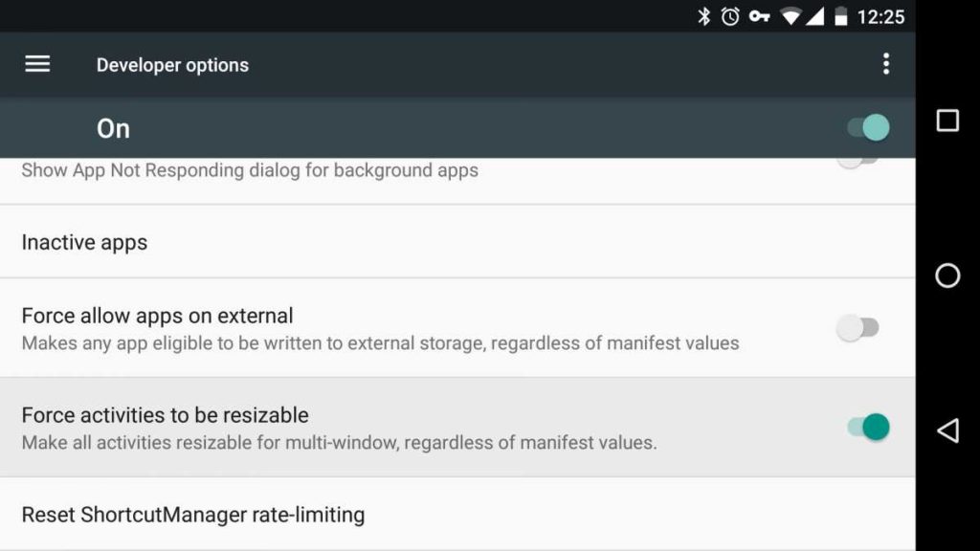Screen dimensions: 980x551
Task: Tap the battery status icon
Action: pyautogui.click(x=840, y=16)
